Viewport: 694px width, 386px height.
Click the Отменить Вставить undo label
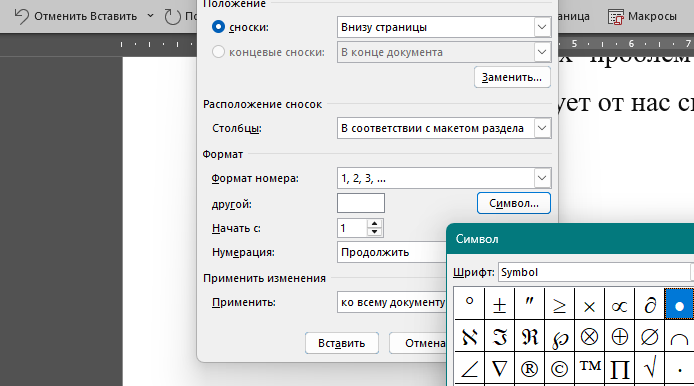pyautogui.click(x=85, y=16)
